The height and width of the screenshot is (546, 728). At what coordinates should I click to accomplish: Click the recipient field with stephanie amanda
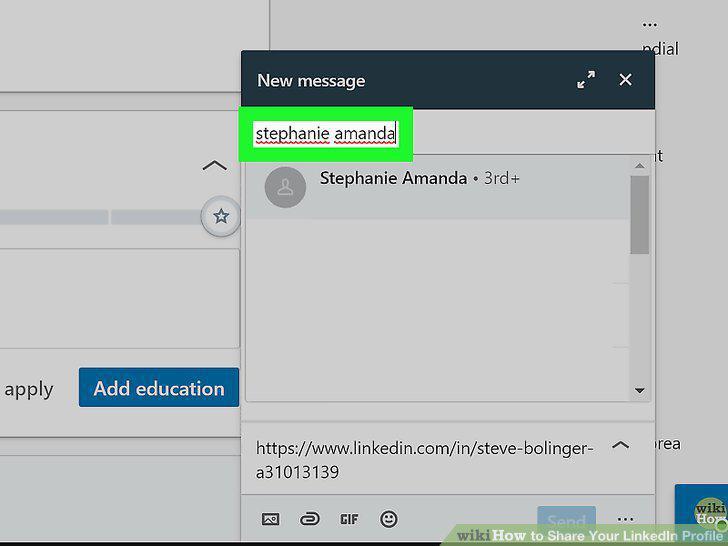[326, 134]
